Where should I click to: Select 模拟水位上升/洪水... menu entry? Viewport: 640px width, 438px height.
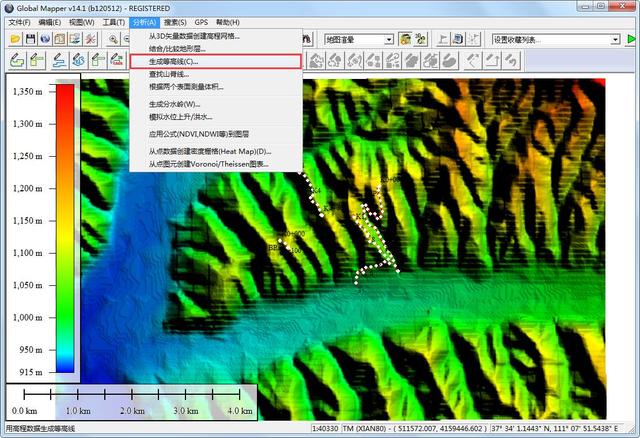[216, 117]
